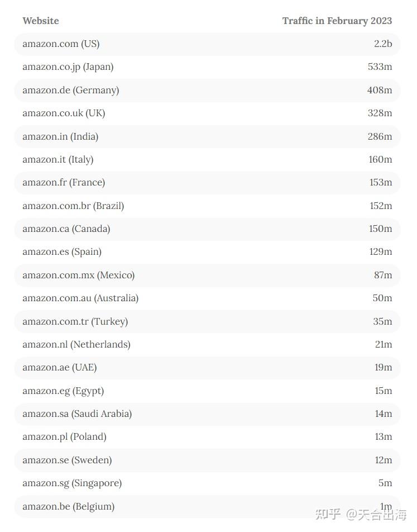The height and width of the screenshot is (532, 417).
Task: Select the amazon.com (US) row label
Action: [x=61, y=44]
